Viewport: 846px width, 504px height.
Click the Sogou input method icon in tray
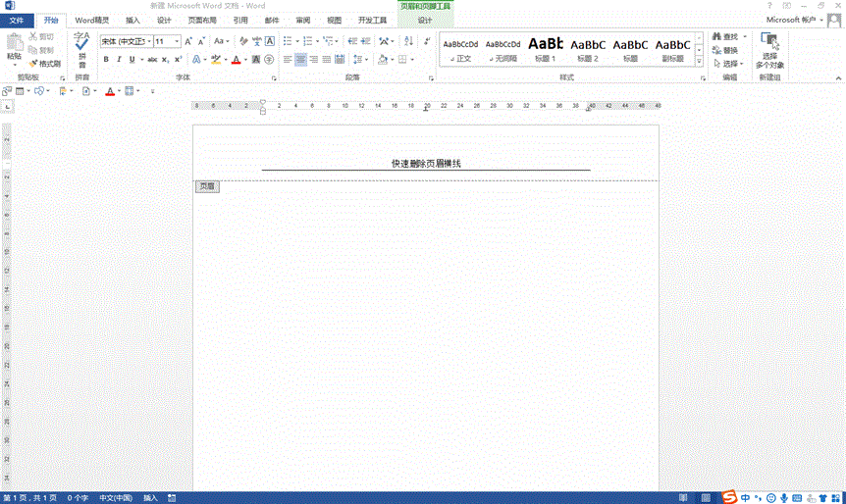tap(729, 497)
